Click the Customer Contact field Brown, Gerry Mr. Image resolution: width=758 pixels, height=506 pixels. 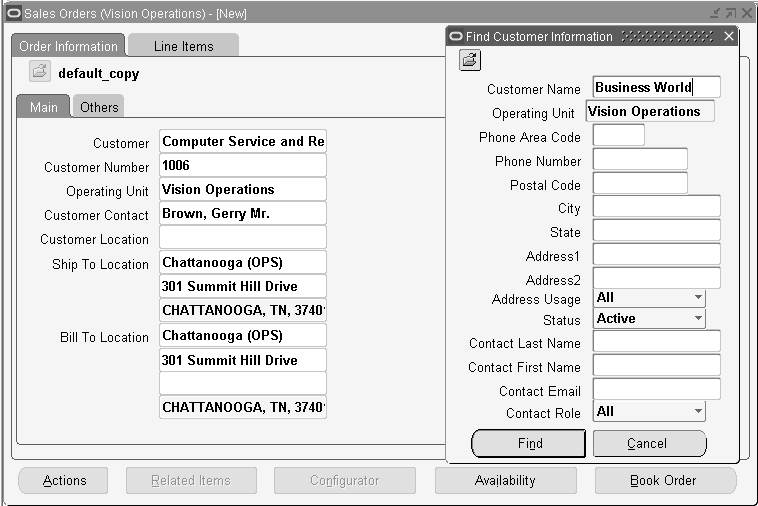pyautogui.click(x=243, y=213)
